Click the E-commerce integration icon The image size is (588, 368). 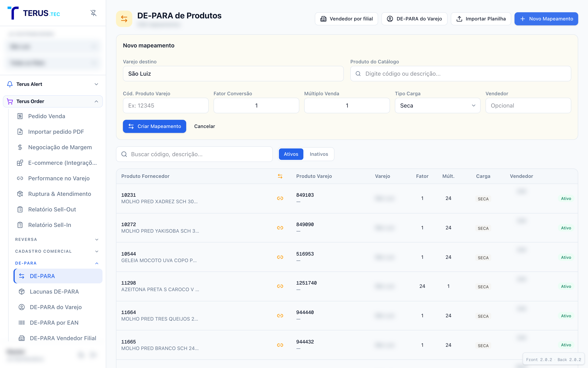(20, 163)
